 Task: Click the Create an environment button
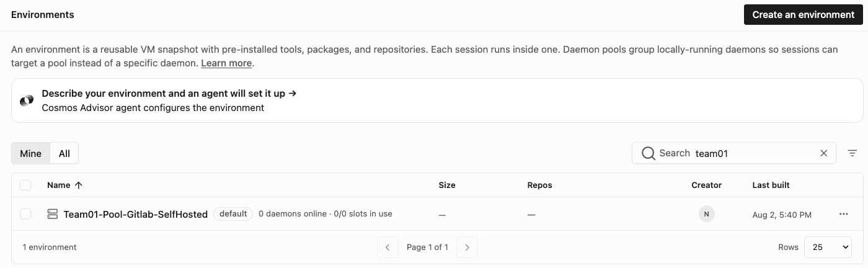tap(804, 14)
